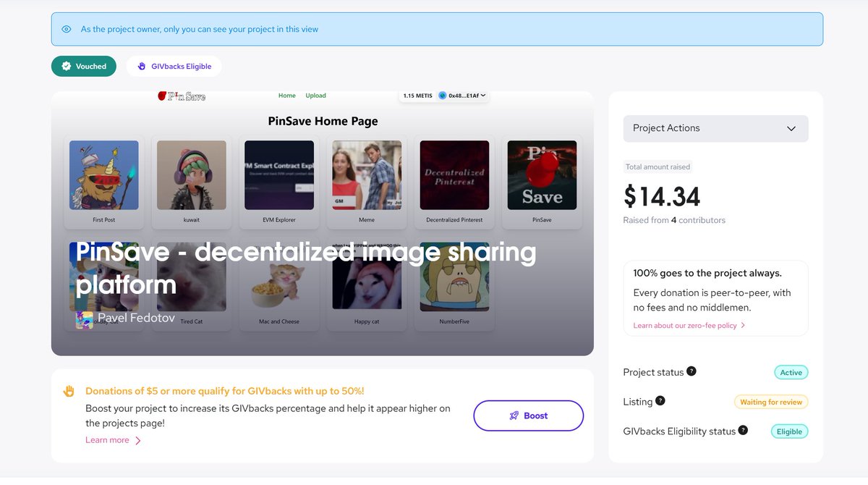Click the Pavel Fedotov author name
Screen dimensions: 868x485
[x=135, y=319]
